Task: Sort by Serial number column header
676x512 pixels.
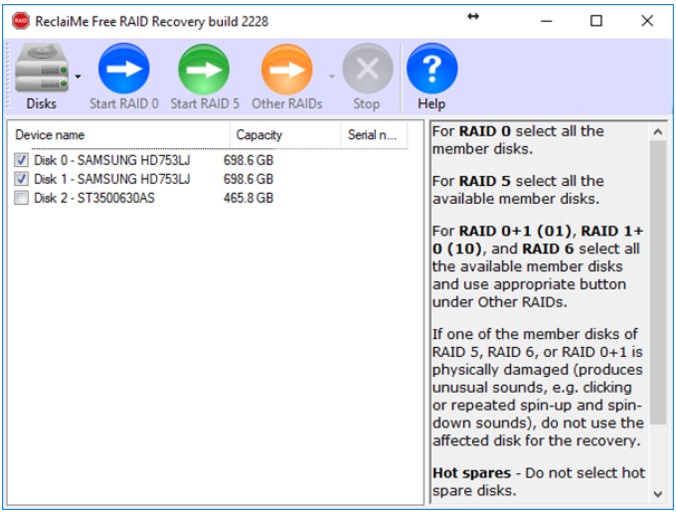Action: (374, 135)
